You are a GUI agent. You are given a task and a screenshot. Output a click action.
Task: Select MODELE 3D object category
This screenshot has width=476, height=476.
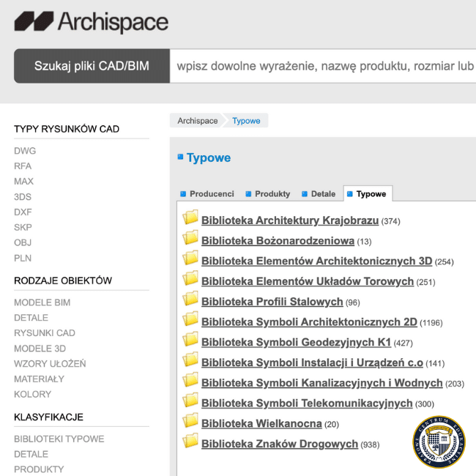pos(40,348)
